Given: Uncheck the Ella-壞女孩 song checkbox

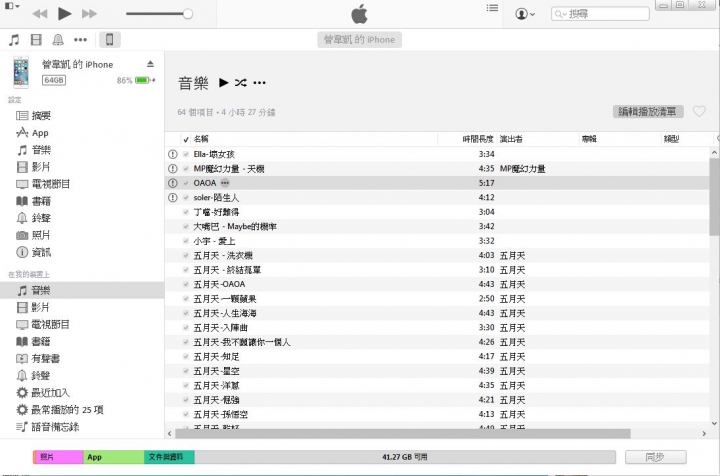Looking at the screenshot, I should pos(186,154).
